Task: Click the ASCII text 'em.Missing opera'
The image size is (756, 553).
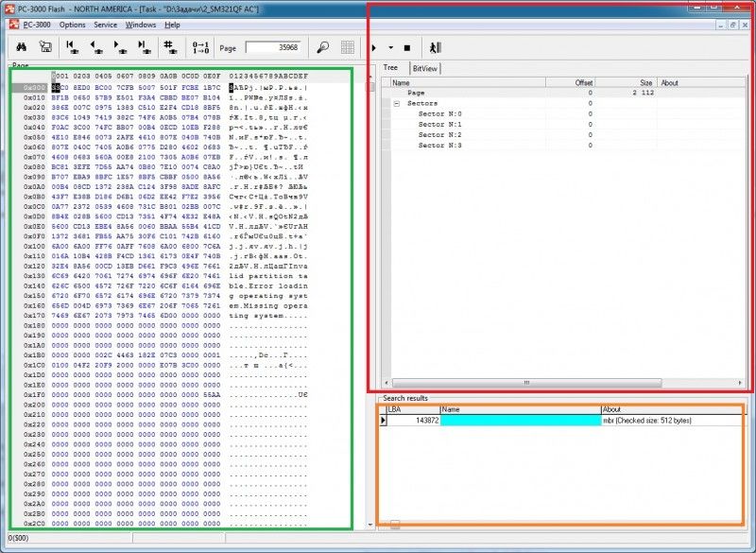Action: click(x=268, y=305)
